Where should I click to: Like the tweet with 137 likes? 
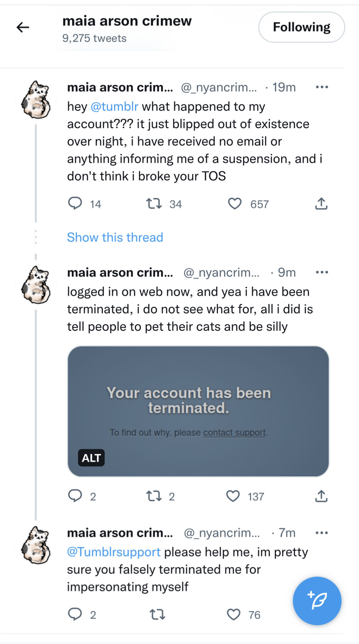(x=233, y=496)
